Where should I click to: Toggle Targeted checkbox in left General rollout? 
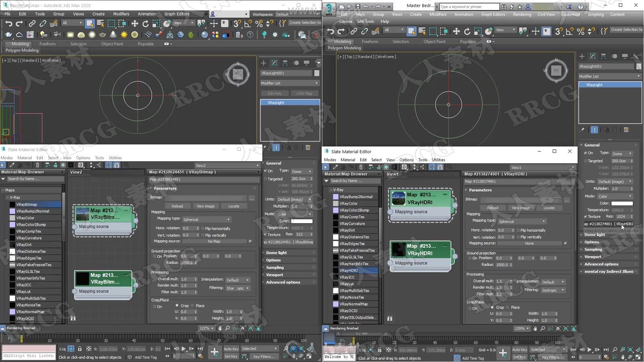click(x=266, y=179)
